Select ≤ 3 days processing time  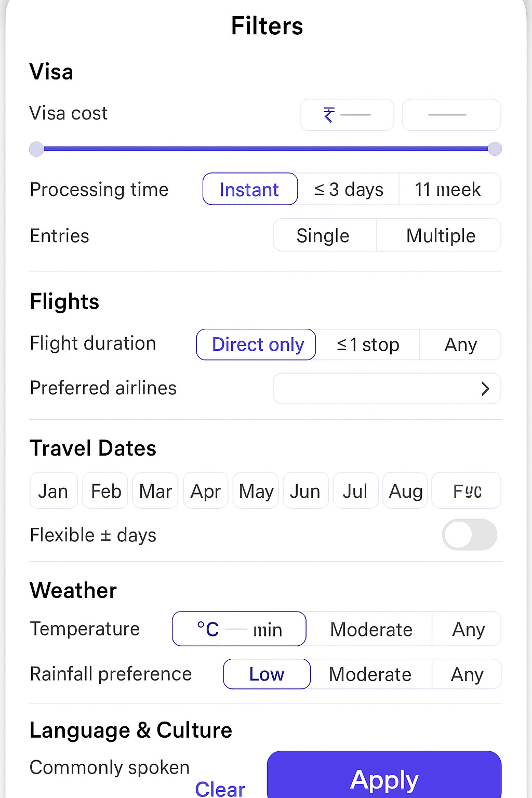(349, 189)
